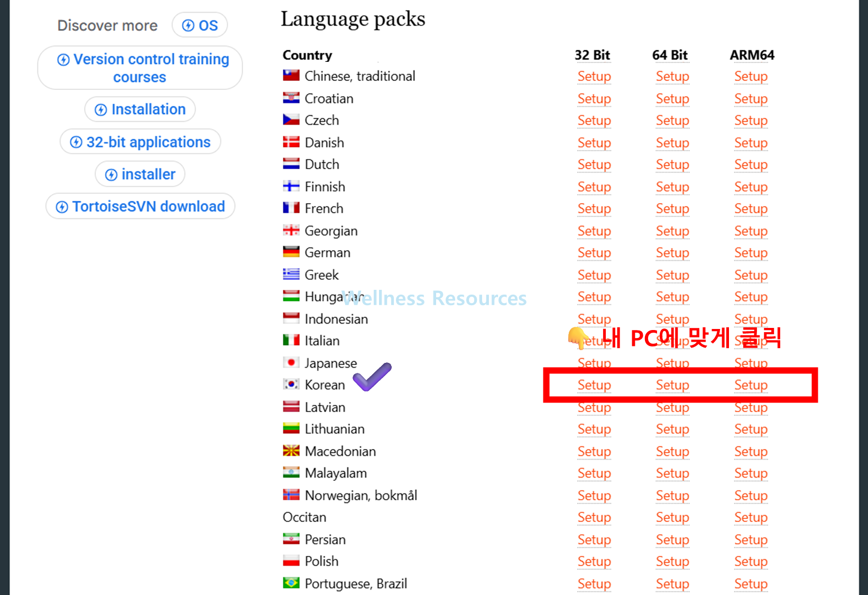Viewport: 868px width, 595px height.
Task: Download Dutch 64 Bit Setup
Action: tap(672, 164)
